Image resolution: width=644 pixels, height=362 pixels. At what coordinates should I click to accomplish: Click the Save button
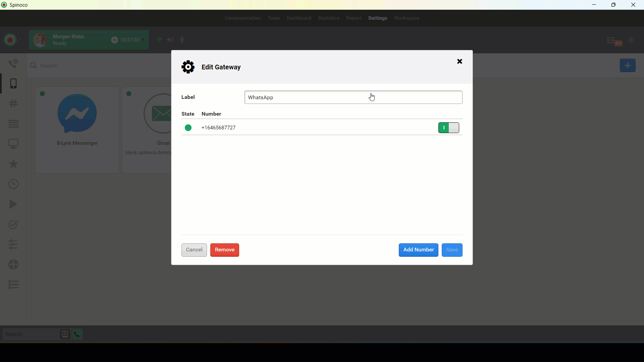coord(452,250)
